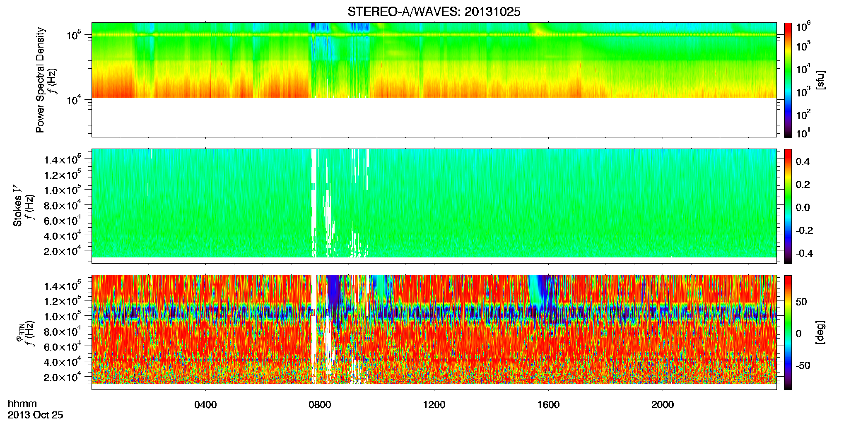
Task: Click the 2.0×10^4 tick in Stokes V panel
Action: [x=62, y=251]
